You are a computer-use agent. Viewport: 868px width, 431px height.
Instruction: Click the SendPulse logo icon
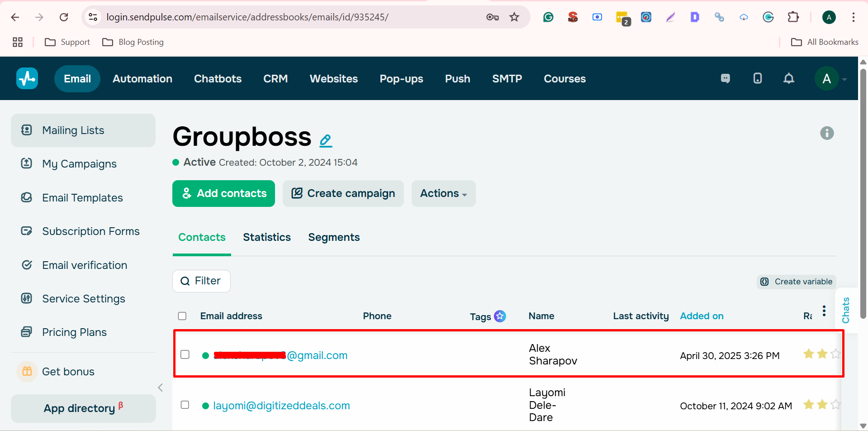coord(27,78)
